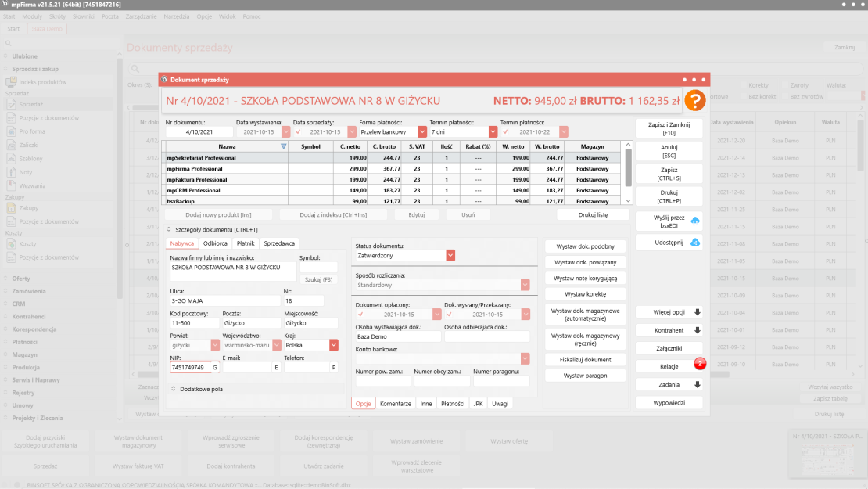Click the P button beside the Telefon field
868x489 pixels.
pyautogui.click(x=334, y=367)
